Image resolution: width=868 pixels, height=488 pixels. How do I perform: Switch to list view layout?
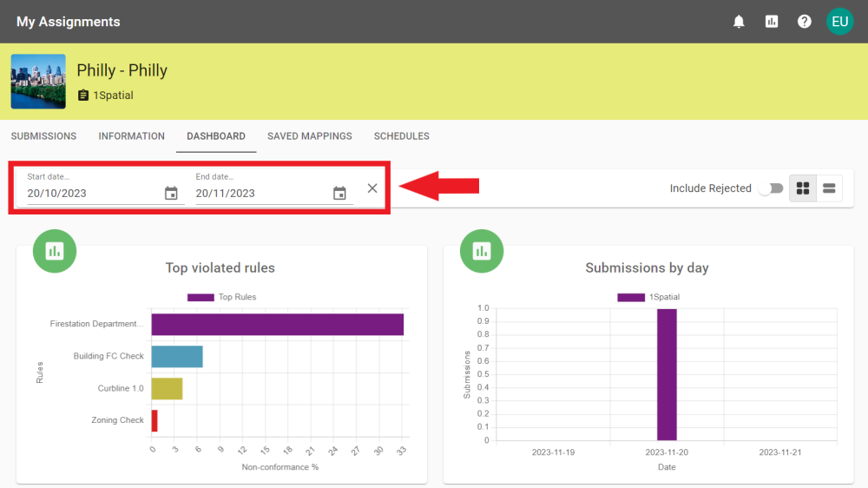pyautogui.click(x=829, y=188)
